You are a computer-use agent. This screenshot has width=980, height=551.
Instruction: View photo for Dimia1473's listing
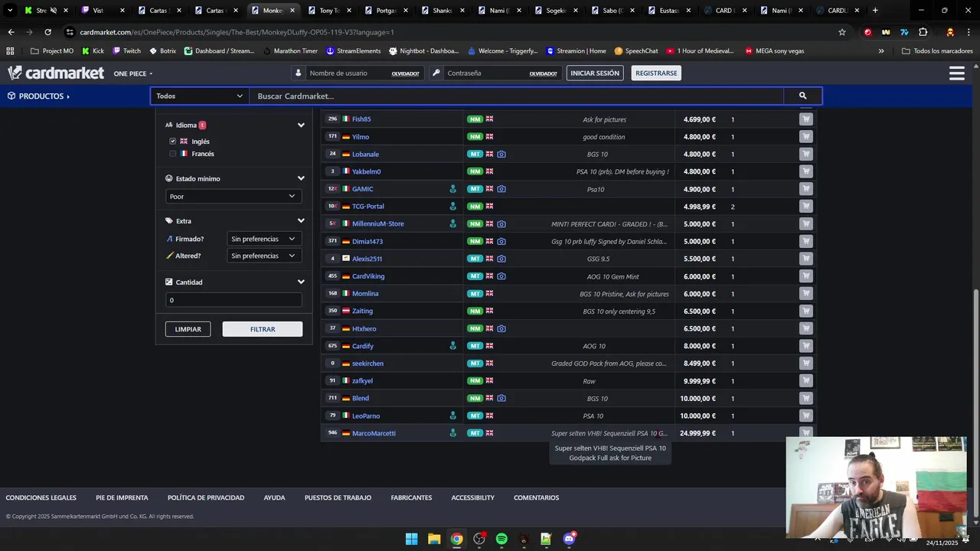coord(501,242)
